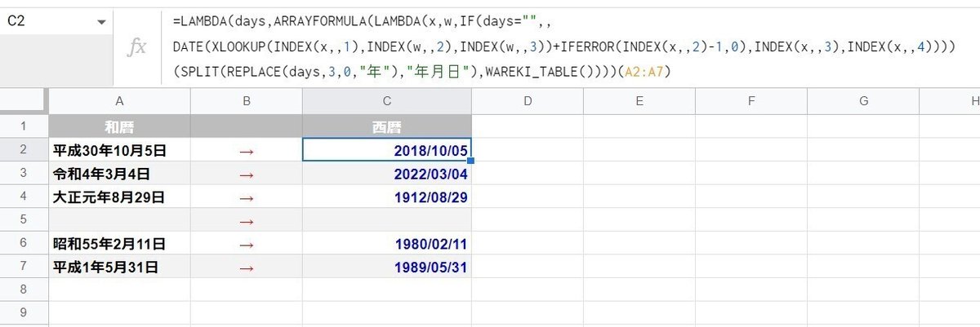Image resolution: width=980 pixels, height=327 pixels.
Task: Select column A header
Action: click(x=120, y=101)
